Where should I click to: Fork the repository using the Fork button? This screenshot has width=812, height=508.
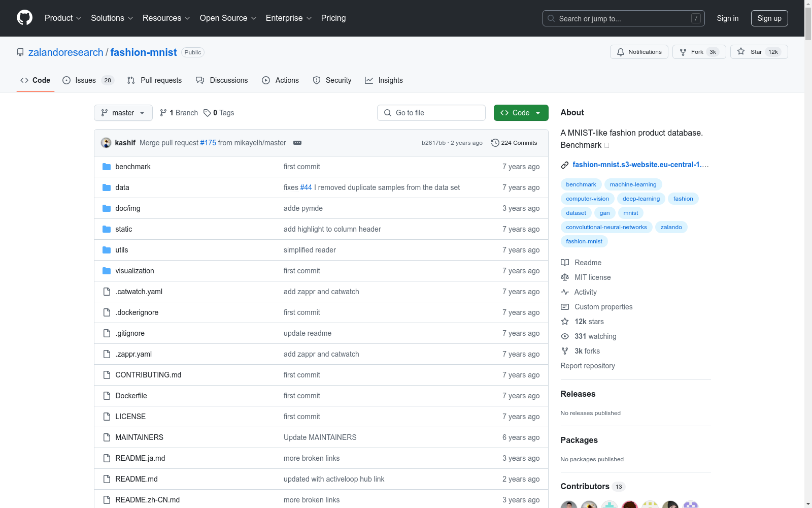coord(699,52)
